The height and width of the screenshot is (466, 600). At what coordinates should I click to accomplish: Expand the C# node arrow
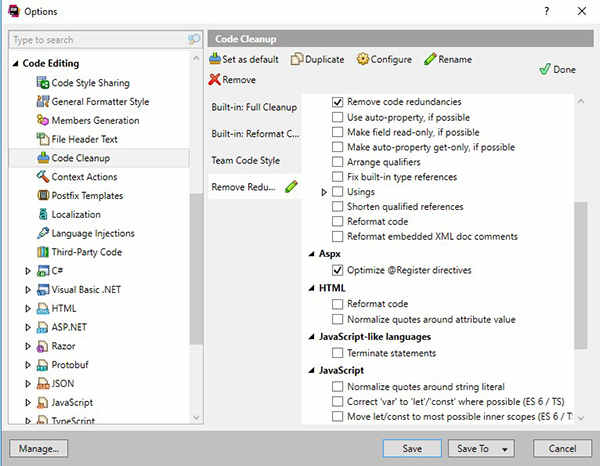pos(28,271)
